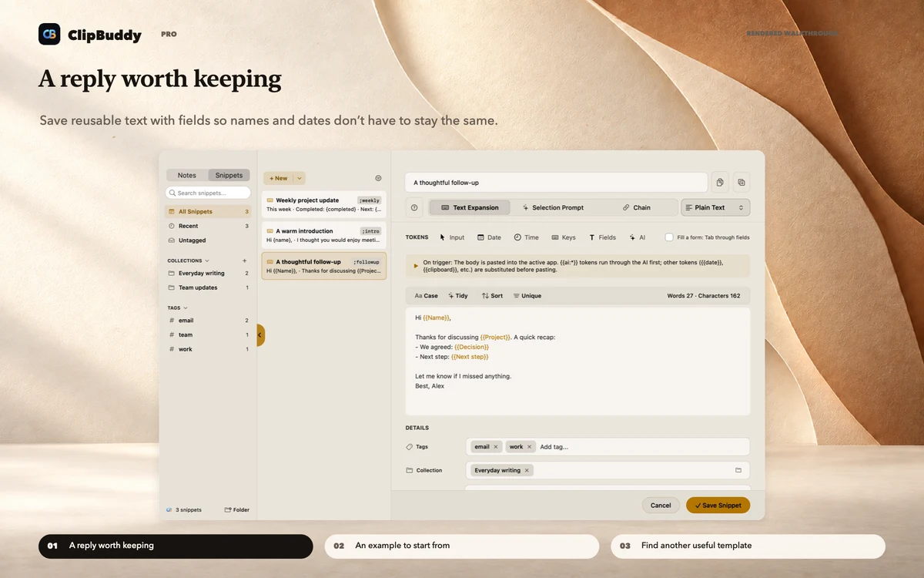Expand the On trigger info disclosure
Viewport: 924px width, 578px height.
pyautogui.click(x=416, y=266)
